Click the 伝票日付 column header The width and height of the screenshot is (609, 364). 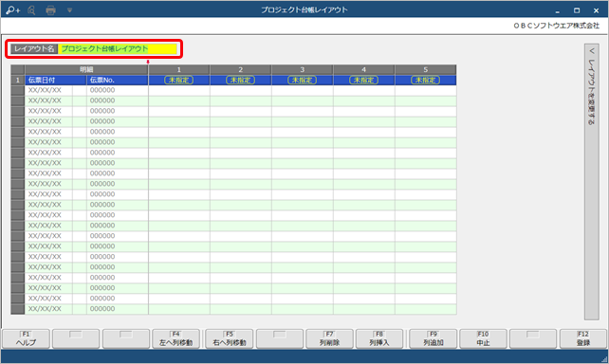tap(56, 80)
